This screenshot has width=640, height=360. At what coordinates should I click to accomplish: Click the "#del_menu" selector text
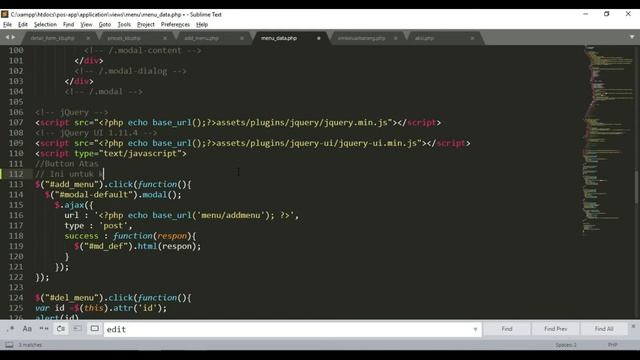tap(72, 298)
